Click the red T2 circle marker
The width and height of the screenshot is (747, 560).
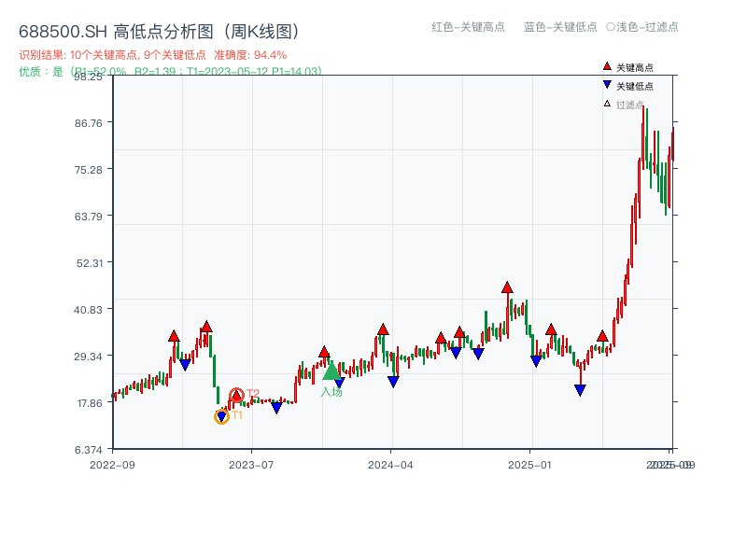(x=237, y=395)
